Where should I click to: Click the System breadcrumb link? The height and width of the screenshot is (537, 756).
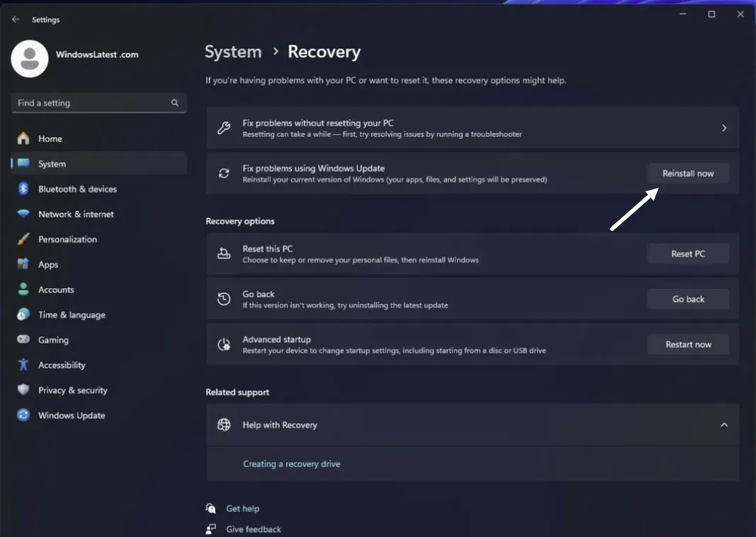click(x=233, y=52)
